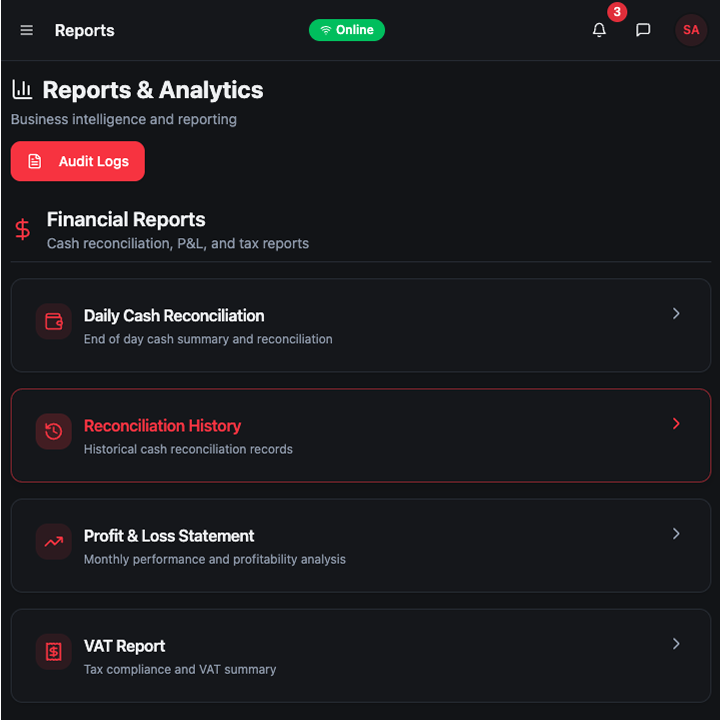Click the trending chart icon for Profit & Loss

coord(54,542)
